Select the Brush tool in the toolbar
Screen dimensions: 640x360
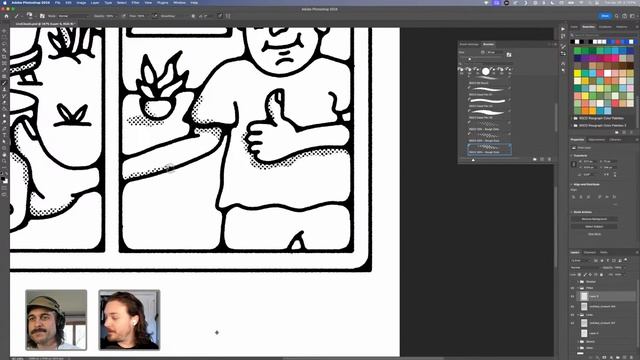[4, 83]
